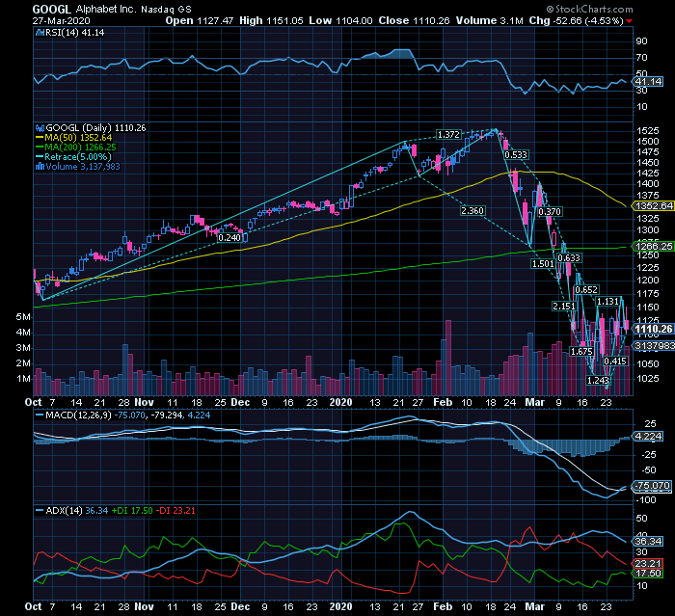
Task: Click the red down-arrow change indicator
Action: tap(630, 21)
